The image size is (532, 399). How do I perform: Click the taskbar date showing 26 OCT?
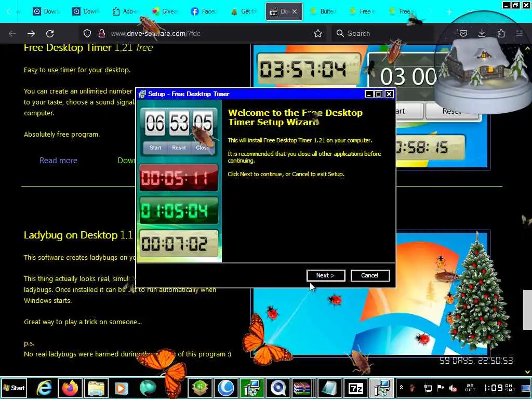point(470,388)
